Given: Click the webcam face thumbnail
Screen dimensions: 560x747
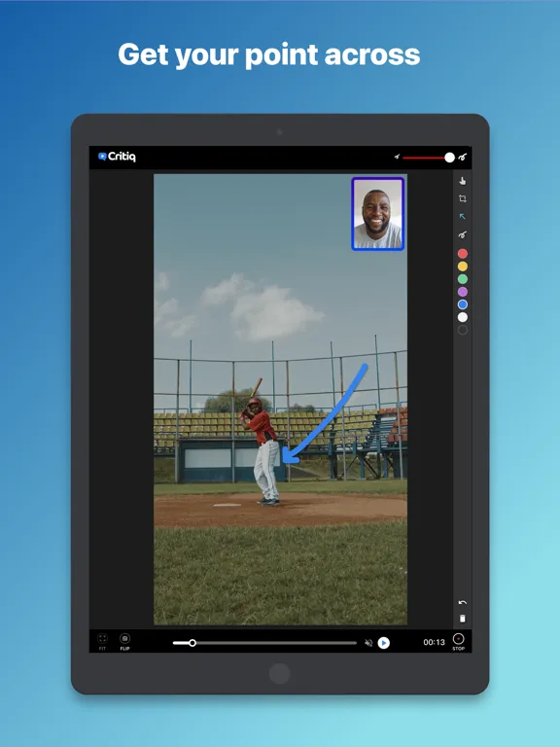Looking at the screenshot, I should click(378, 214).
